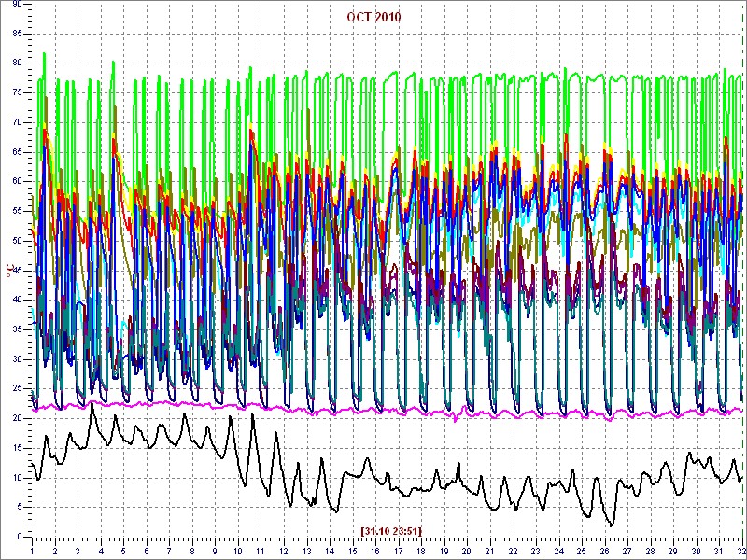Click day 28 on the horizontal date axis

tap(649, 551)
